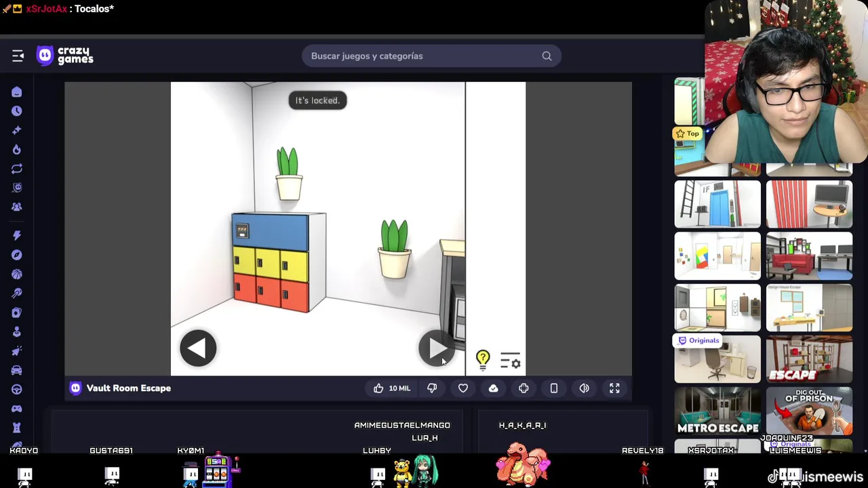
Task: Click the plant on top of lockers
Action: tap(289, 174)
